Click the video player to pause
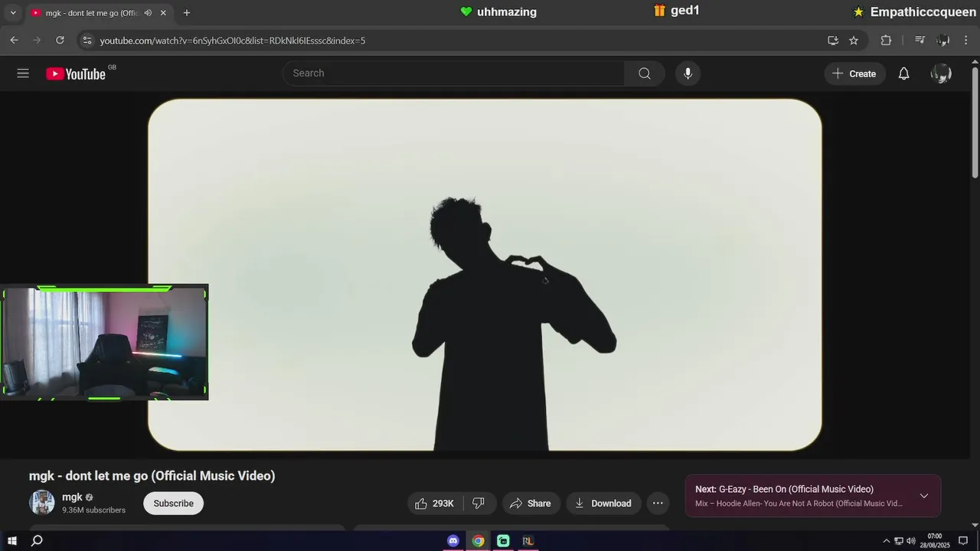Viewport: 980px width, 551px height. [x=485, y=275]
